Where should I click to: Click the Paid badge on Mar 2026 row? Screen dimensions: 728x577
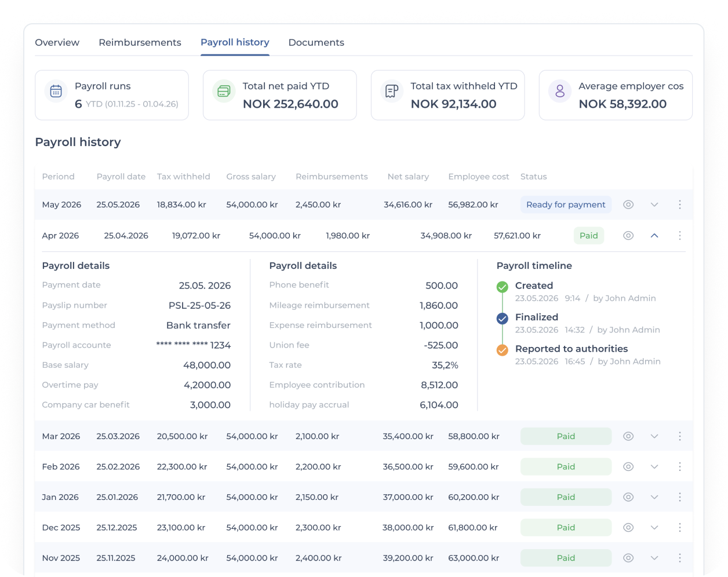point(566,436)
